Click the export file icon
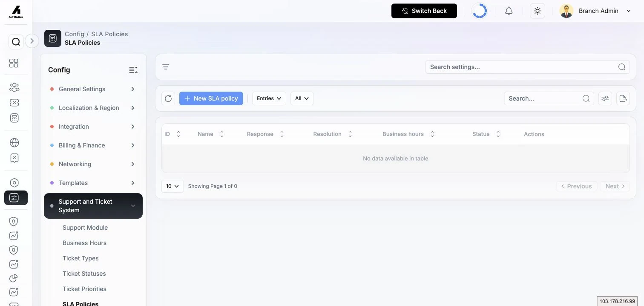 pos(623,98)
